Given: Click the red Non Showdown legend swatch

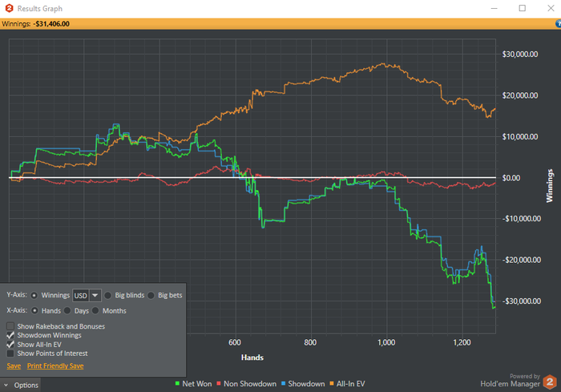Looking at the screenshot, I should [219, 384].
